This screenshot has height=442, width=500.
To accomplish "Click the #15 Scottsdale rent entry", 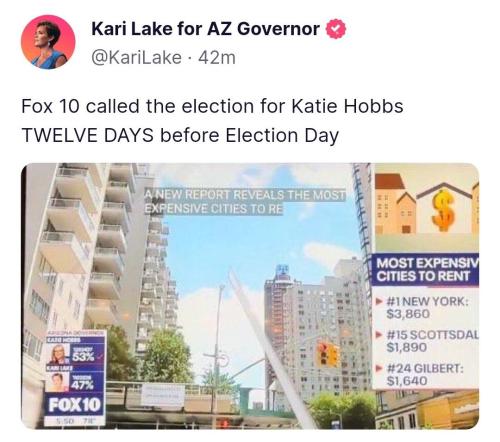I will pyautogui.click(x=427, y=341).
